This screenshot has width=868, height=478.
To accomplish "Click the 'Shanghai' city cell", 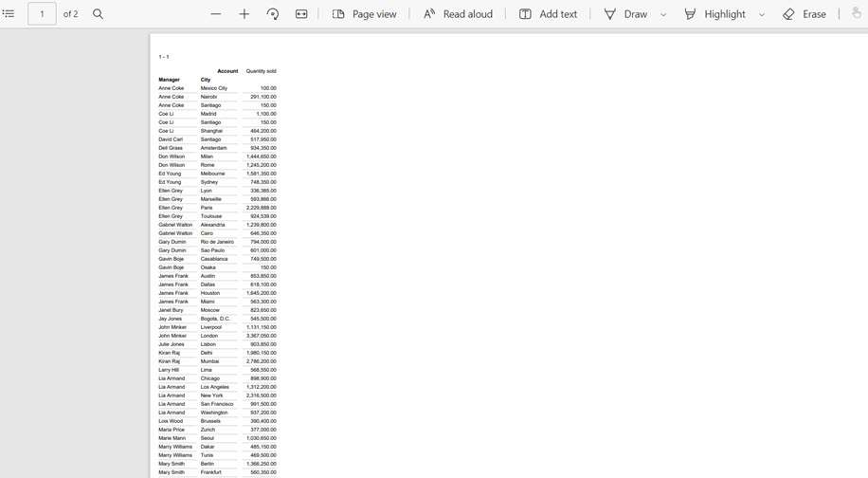I will [211, 131].
